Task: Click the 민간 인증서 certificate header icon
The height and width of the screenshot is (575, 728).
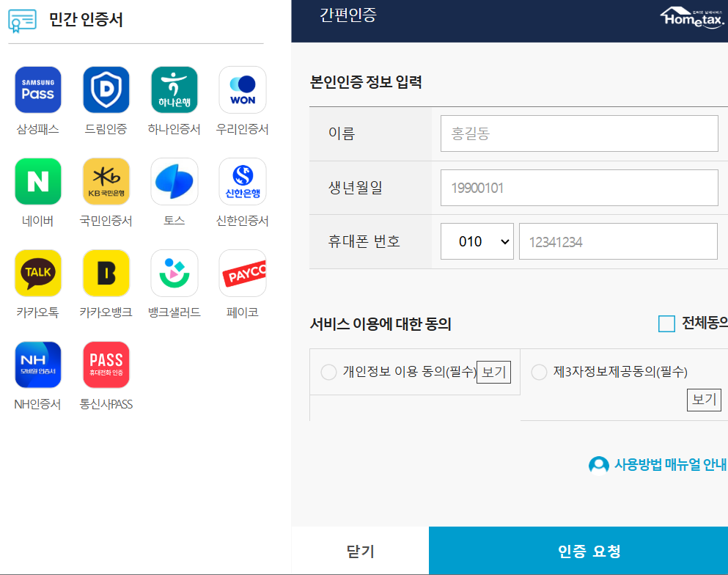Action: tap(22, 21)
